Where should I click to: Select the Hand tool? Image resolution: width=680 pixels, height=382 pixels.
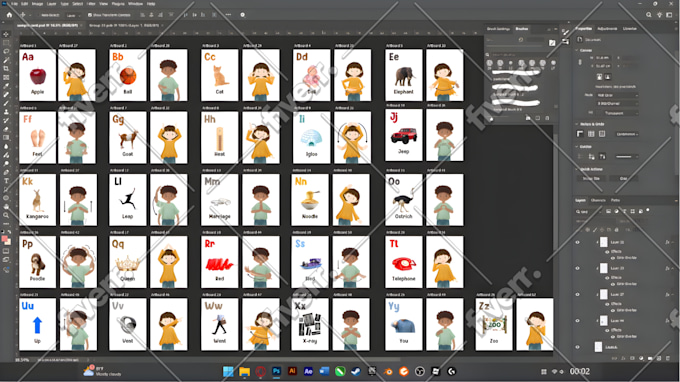click(x=6, y=206)
